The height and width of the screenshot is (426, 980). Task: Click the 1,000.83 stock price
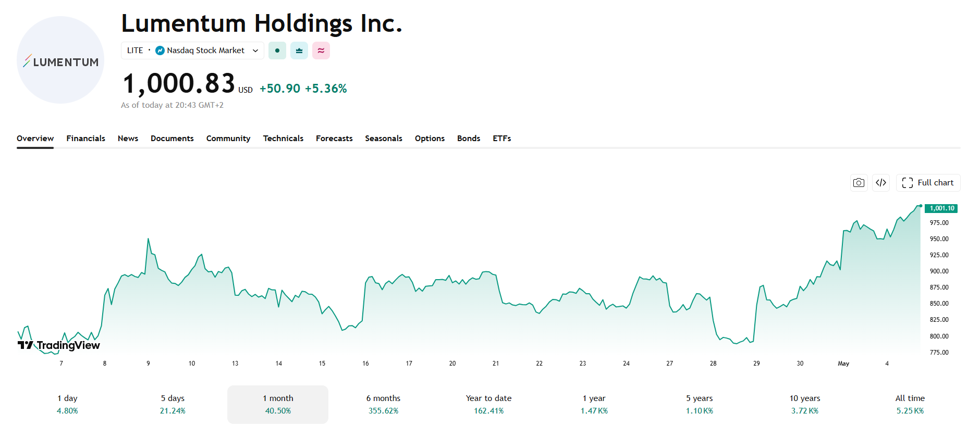click(179, 84)
